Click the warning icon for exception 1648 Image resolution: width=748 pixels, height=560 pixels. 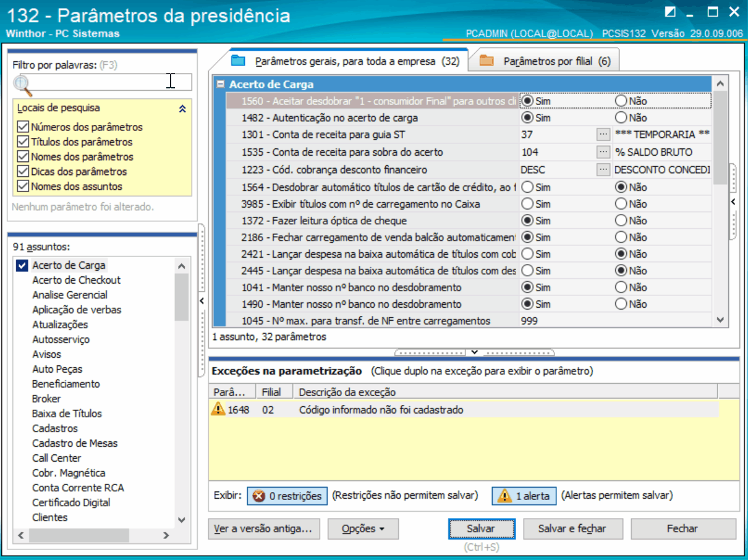(x=218, y=409)
